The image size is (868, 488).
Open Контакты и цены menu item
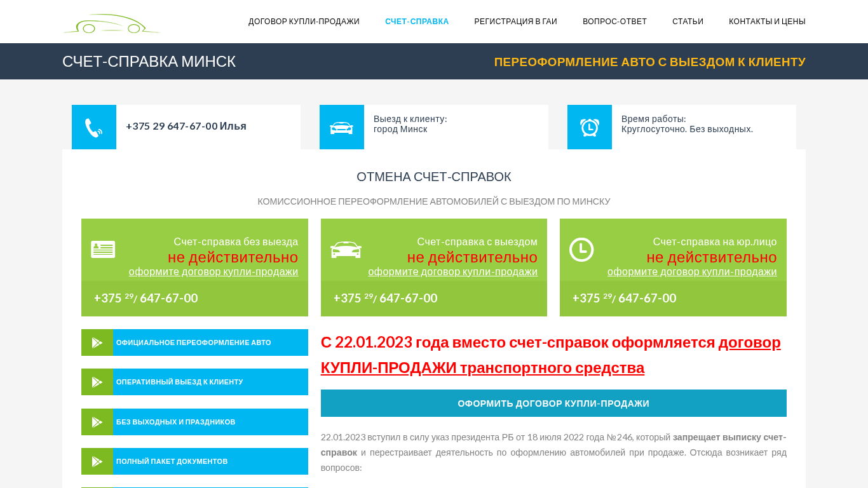click(767, 22)
